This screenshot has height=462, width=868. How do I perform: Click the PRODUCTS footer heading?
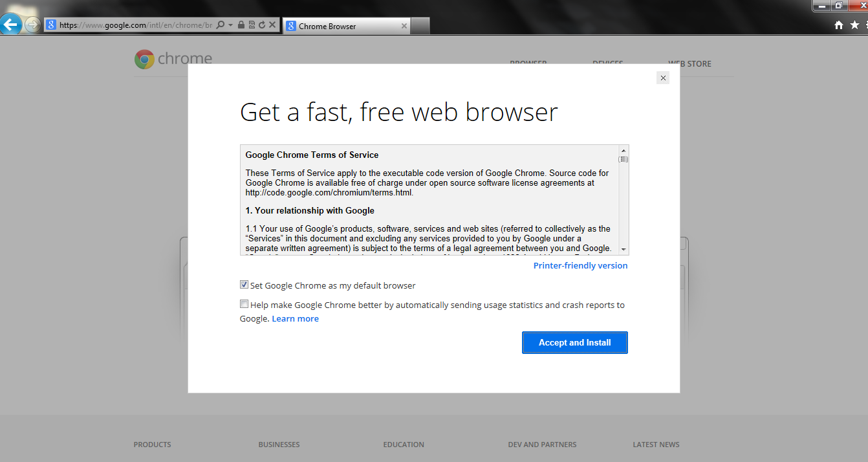(x=153, y=445)
